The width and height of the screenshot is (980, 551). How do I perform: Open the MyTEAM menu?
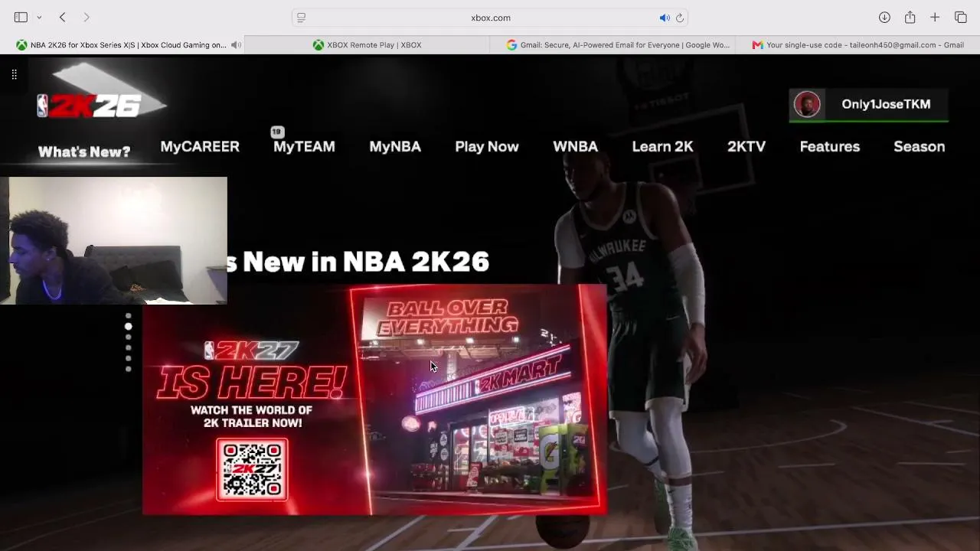304,146
